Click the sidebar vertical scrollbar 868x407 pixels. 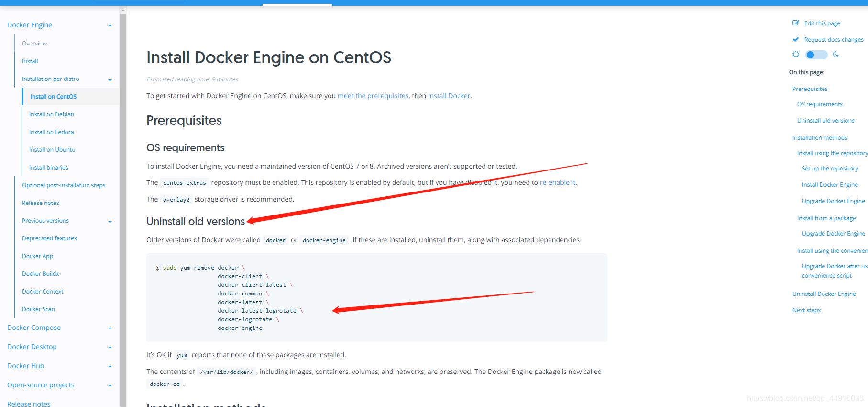pyautogui.click(x=123, y=192)
